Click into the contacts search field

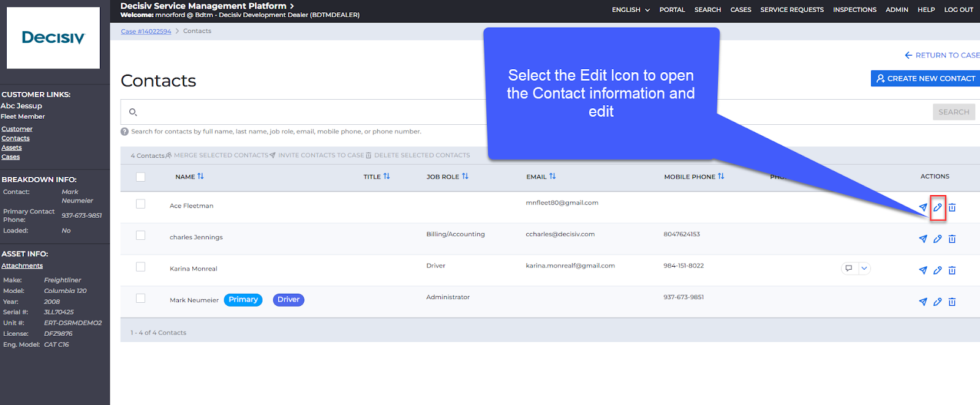[x=527, y=112]
